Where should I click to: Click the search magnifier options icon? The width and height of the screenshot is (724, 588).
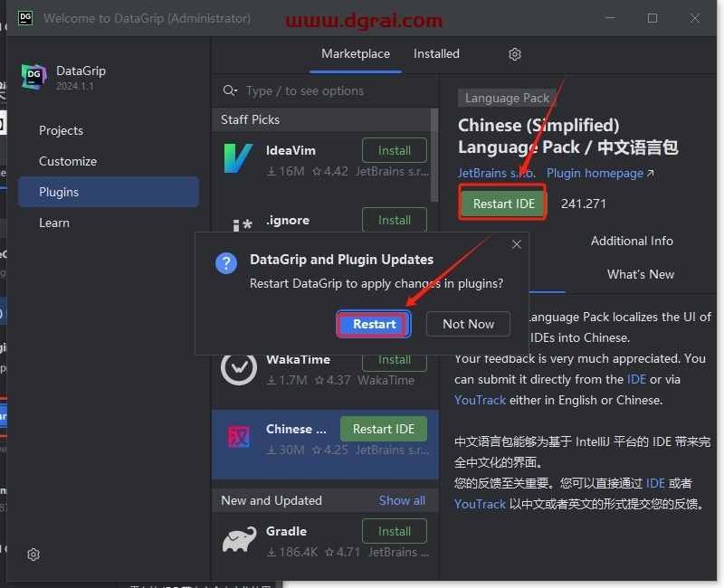click(x=230, y=90)
